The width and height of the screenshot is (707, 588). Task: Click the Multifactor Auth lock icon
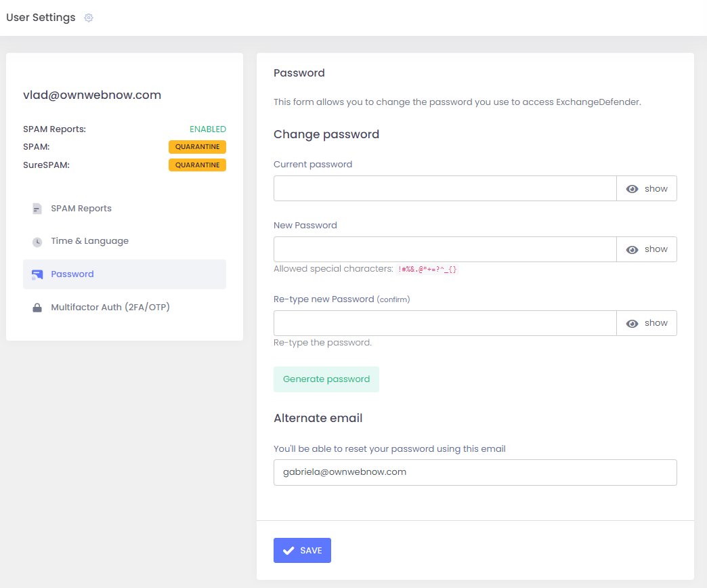coord(37,308)
